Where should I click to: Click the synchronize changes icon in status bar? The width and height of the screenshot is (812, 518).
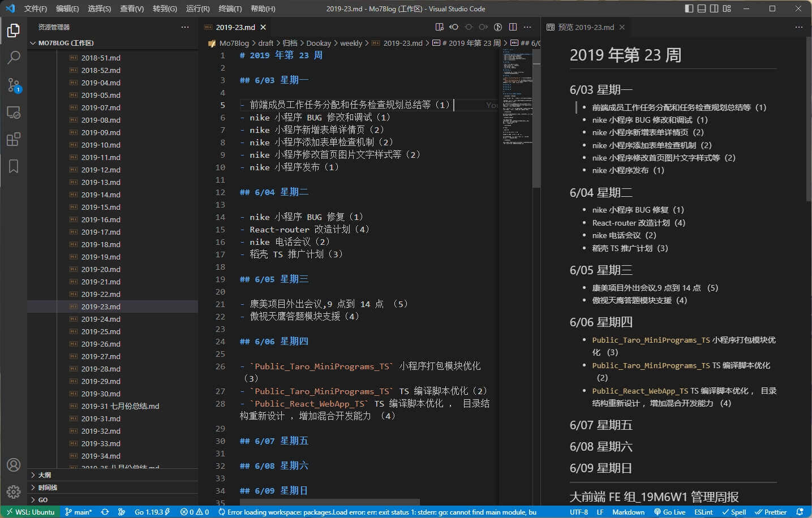105,512
